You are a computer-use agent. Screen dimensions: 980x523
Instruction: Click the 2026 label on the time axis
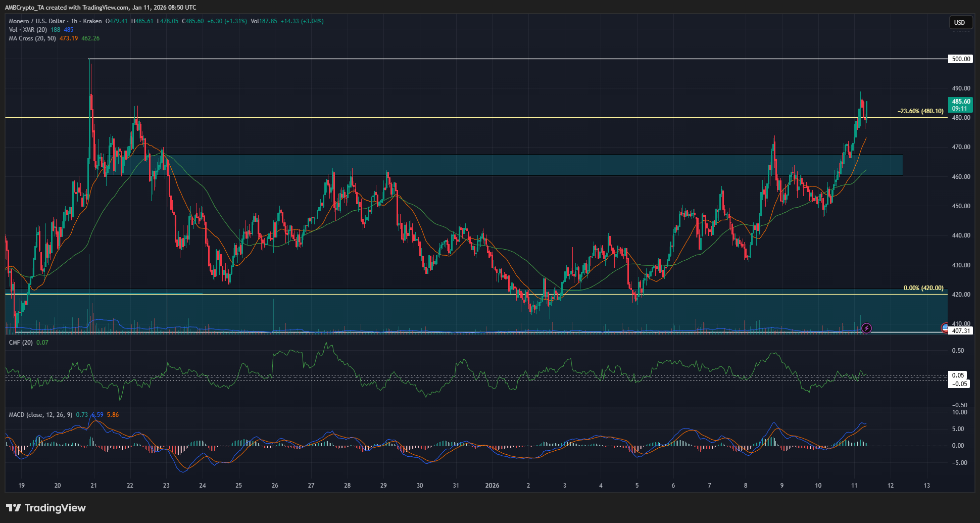click(491, 485)
